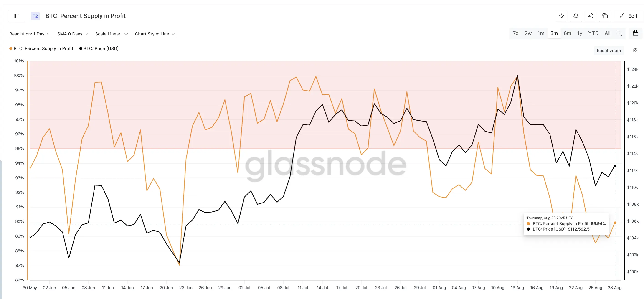The image size is (644, 299).
Task: Toggle BTC: Percent Supply in Profit series
Action: pyautogui.click(x=43, y=48)
